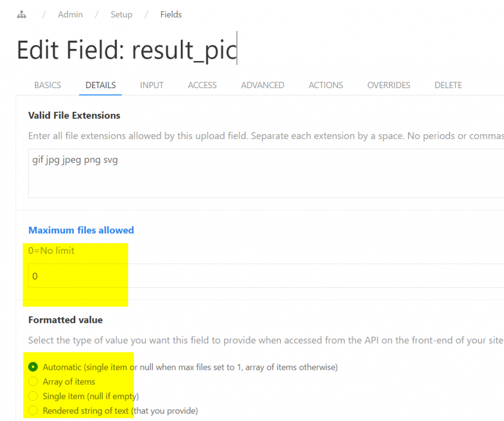Switch to the Access tab
This screenshot has width=504, height=421.
tap(202, 85)
